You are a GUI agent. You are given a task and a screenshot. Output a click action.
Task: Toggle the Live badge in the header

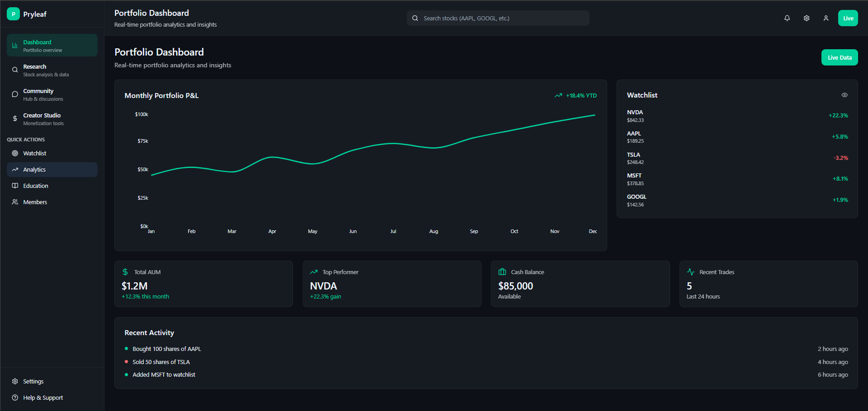848,18
